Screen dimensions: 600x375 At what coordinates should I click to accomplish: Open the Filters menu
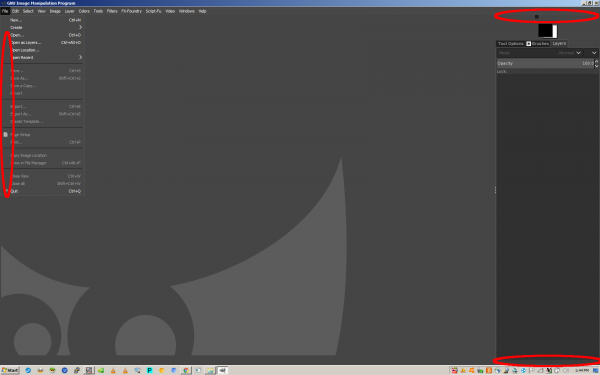[112, 11]
